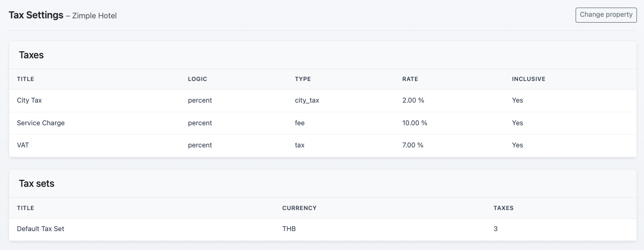Open the City Tax row
Viewport: 644px width, 250px height.
tap(33, 100)
